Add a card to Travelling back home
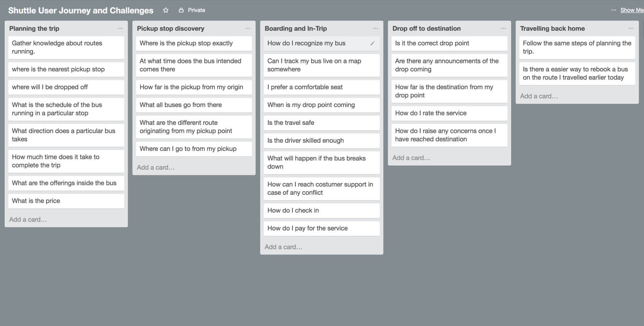 point(539,96)
